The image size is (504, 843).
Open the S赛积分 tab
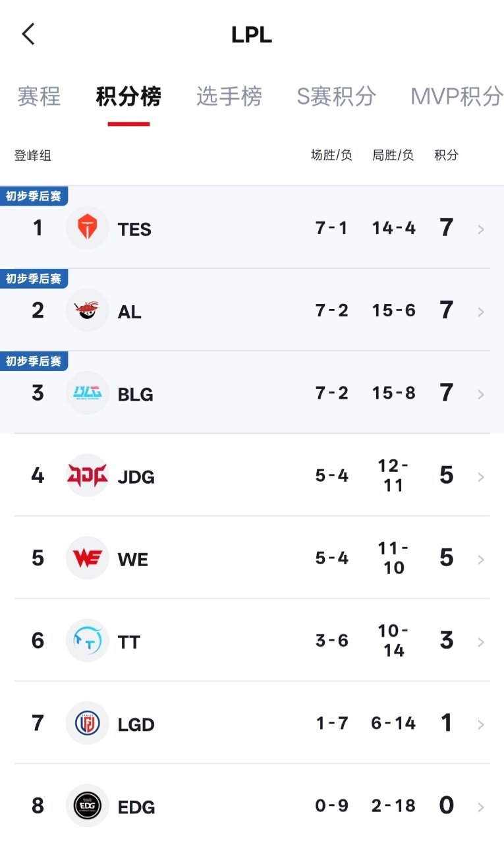(x=336, y=96)
